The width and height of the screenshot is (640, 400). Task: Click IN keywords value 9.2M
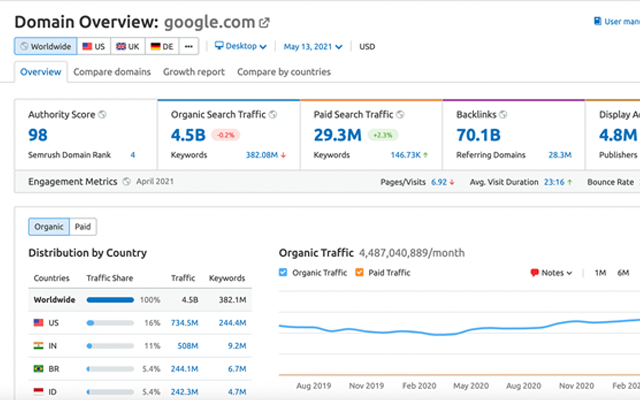click(x=237, y=346)
